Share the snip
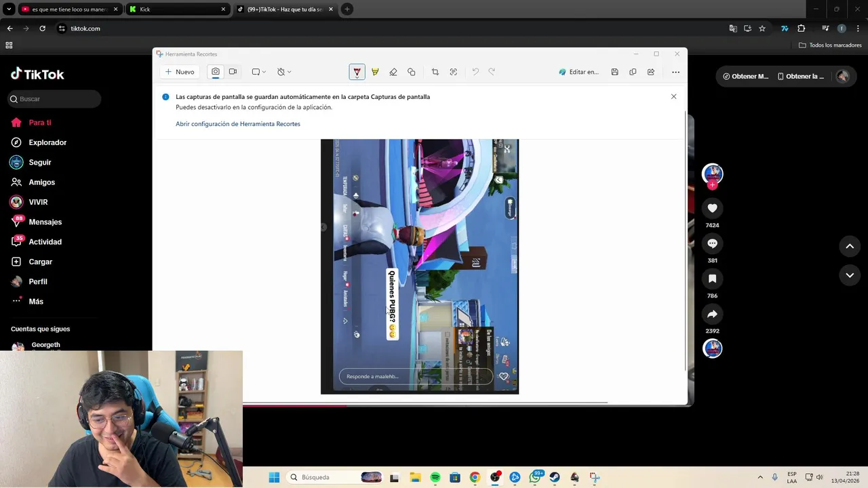The image size is (868, 488). click(651, 72)
